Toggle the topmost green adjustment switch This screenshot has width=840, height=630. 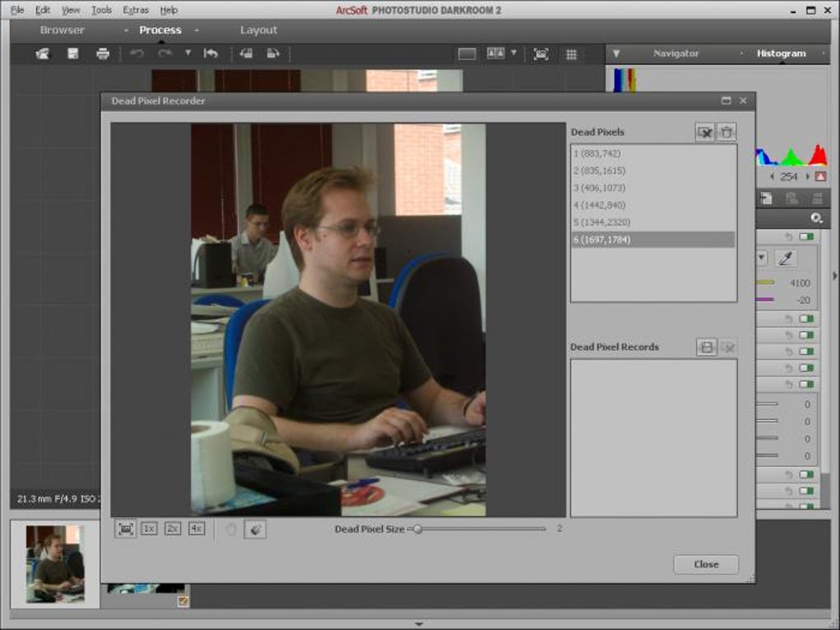[x=805, y=237]
